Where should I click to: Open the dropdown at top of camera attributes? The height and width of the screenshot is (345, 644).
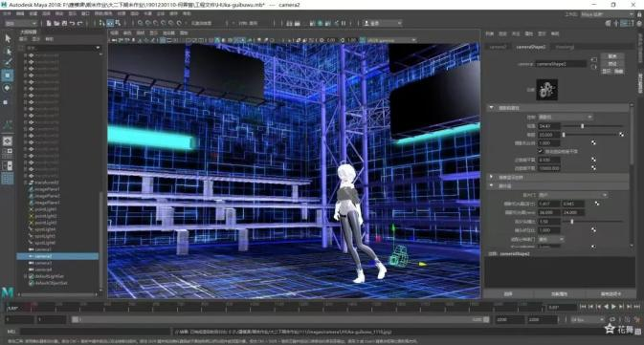point(565,117)
